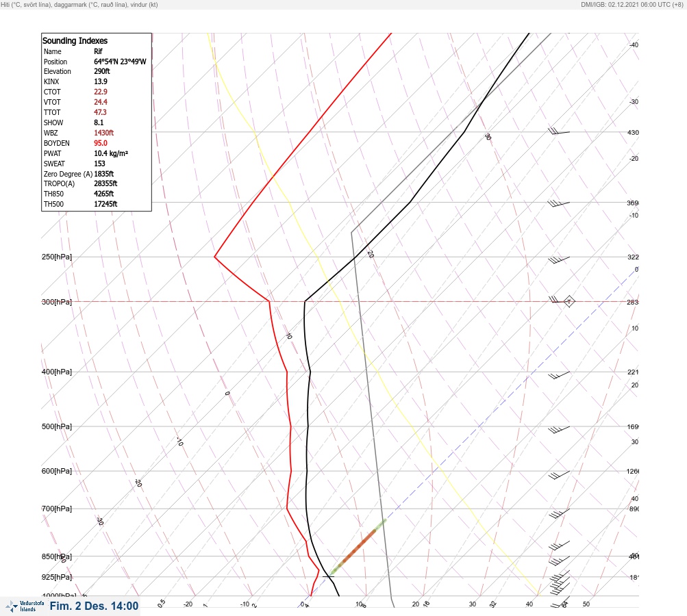Select the position value 64°54'N 23°49'W
The width and height of the screenshot is (687, 616).
pyautogui.click(x=120, y=62)
